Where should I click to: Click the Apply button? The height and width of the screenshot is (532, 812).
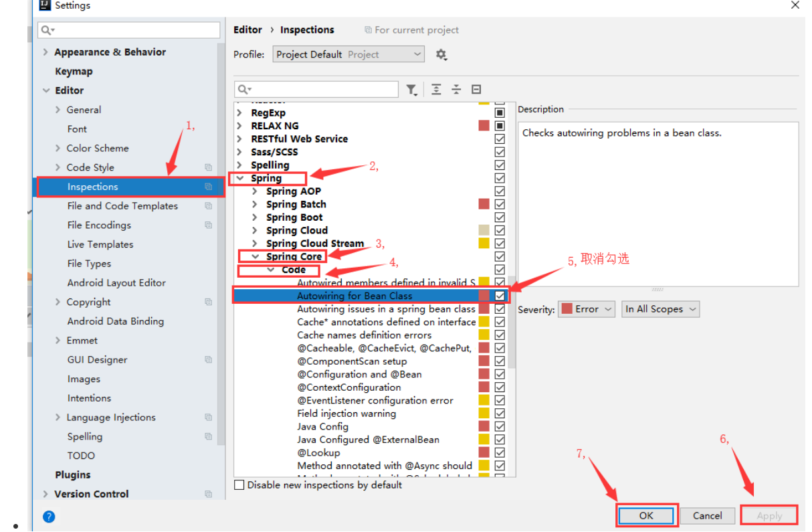click(769, 515)
